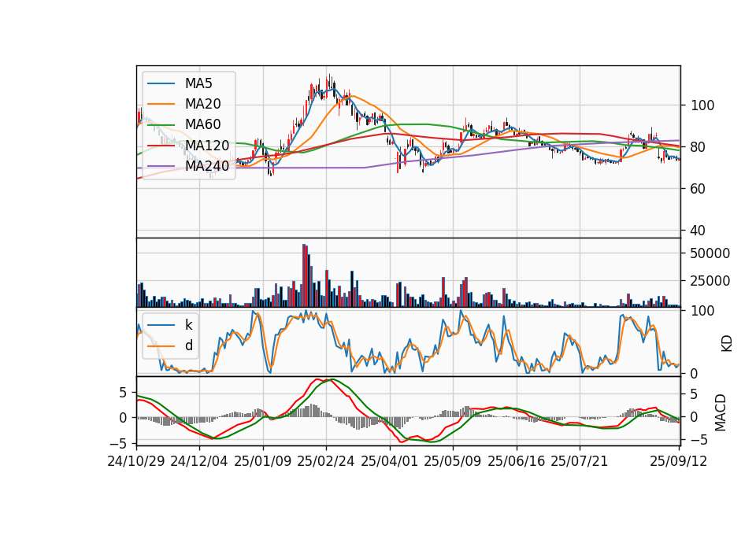Click the d legend entry in KD panel
The height and width of the screenshot is (543, 756).
[x=170, y=345]
